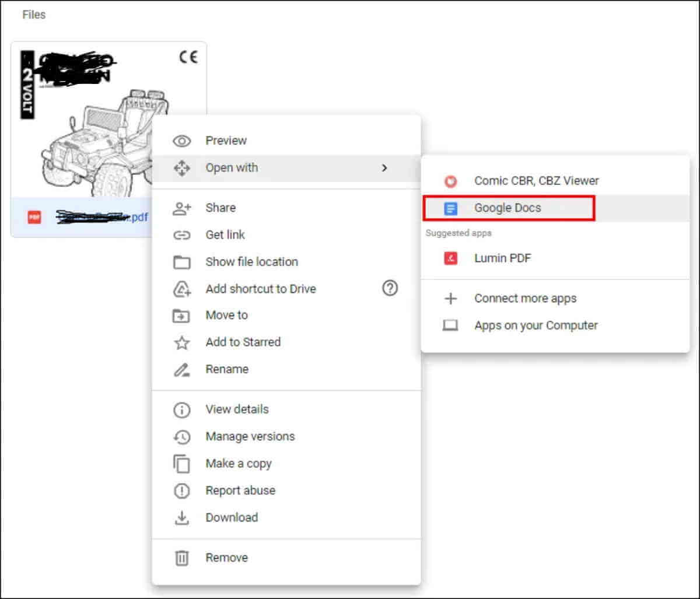This screenshot has width=700, height=599.
Task: Expand the Open with submenu arrow
Action: point(385,168)
